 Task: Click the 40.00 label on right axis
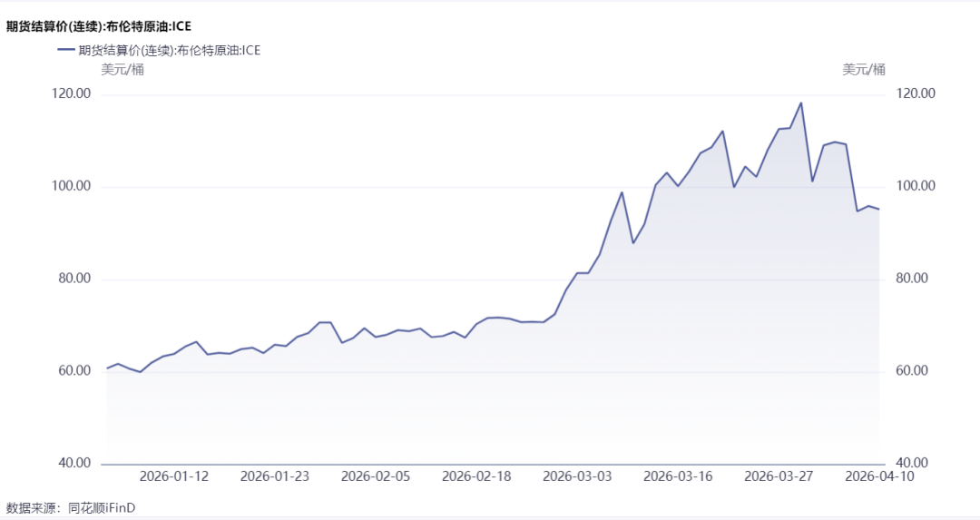912,463
